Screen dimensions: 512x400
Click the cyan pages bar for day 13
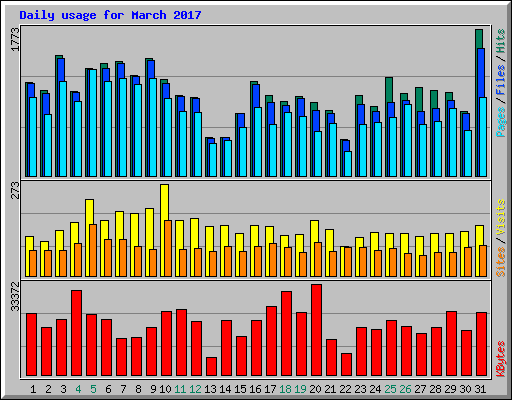point(213,160)
